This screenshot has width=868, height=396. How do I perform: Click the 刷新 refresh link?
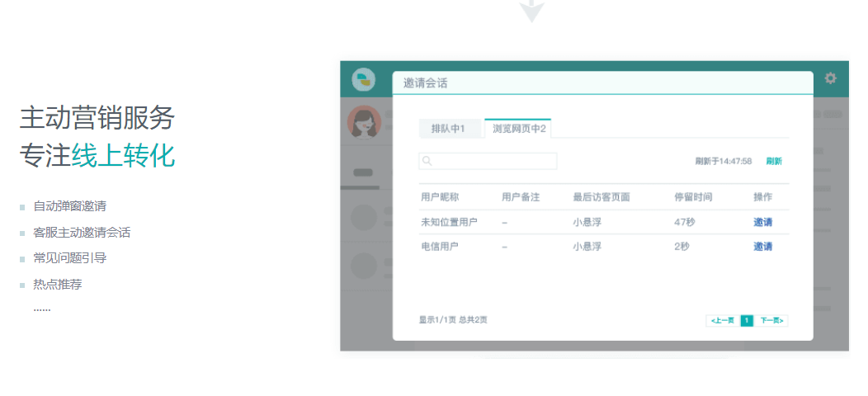tap(774, 161)
